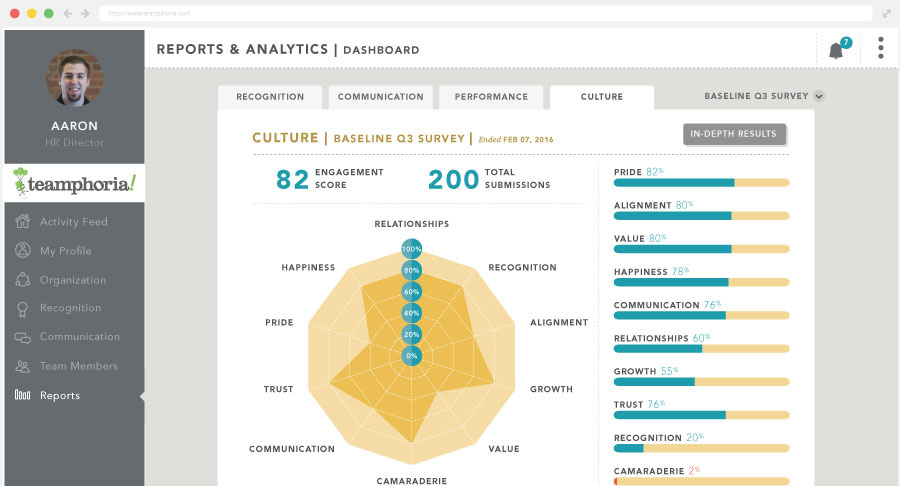
Task: Click the dropdown chevron next to Baseline Q3 Survey
Action: click(819, 96)
